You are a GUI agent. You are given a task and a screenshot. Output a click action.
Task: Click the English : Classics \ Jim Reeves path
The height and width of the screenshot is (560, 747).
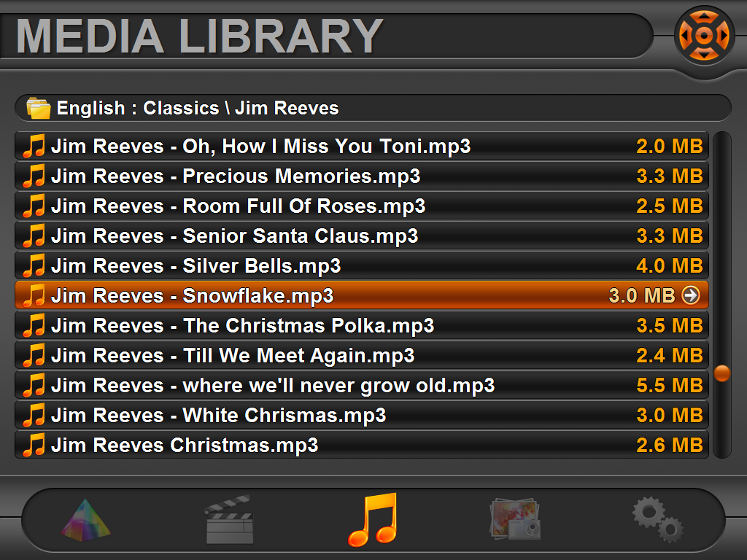tap(198, 108)
